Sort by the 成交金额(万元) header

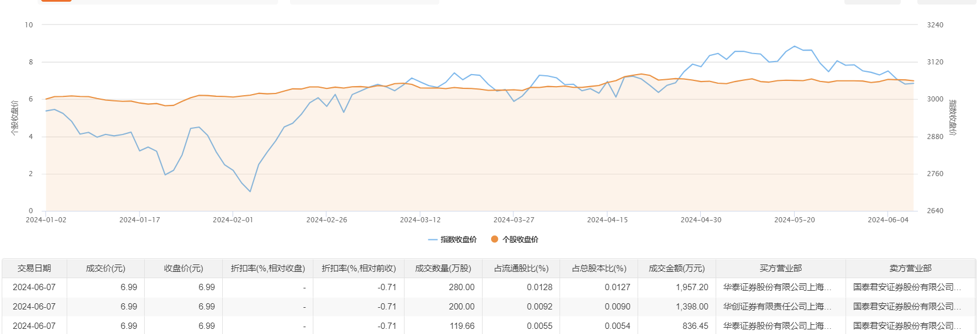[677, 268]
